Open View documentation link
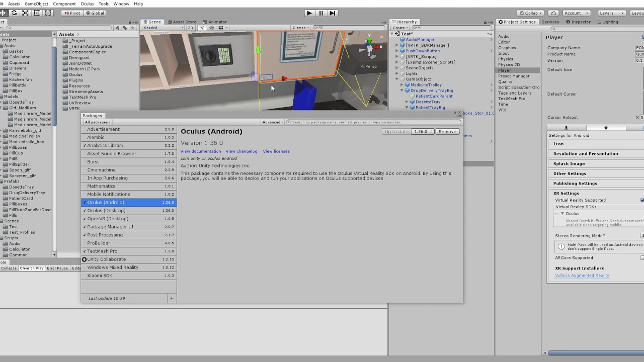This screenshot has height=362, width=644. 201,151
